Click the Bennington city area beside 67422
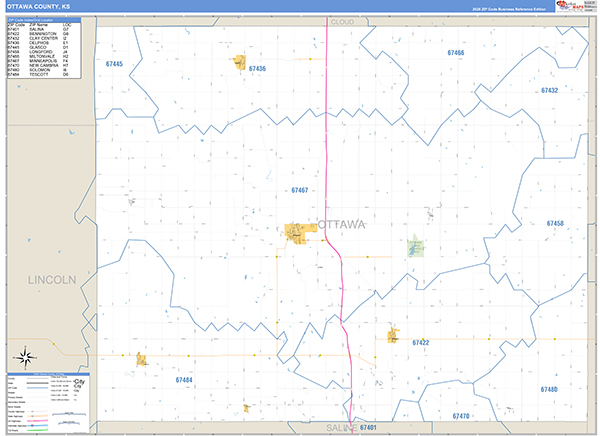 click(x=393, y=335)
